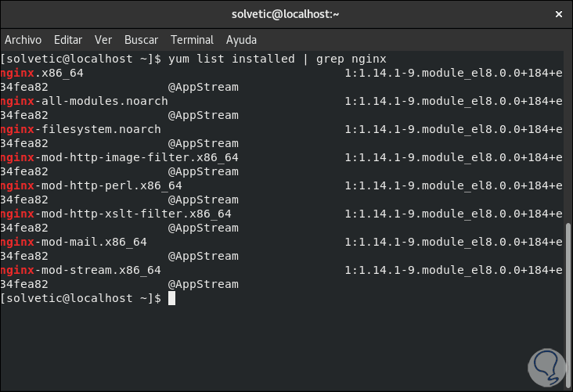Click the nginx-mod-stream.x86_64 entry

(x=81, y=270)
